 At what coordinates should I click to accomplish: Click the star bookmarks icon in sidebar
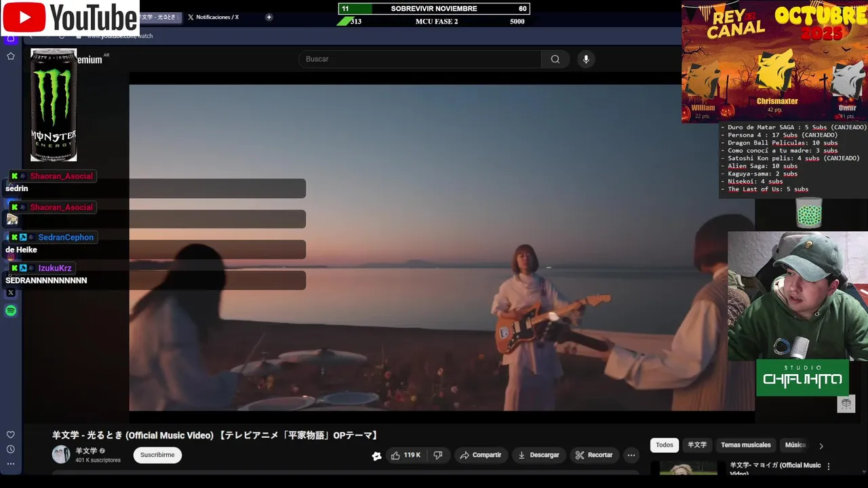point(11,56)
